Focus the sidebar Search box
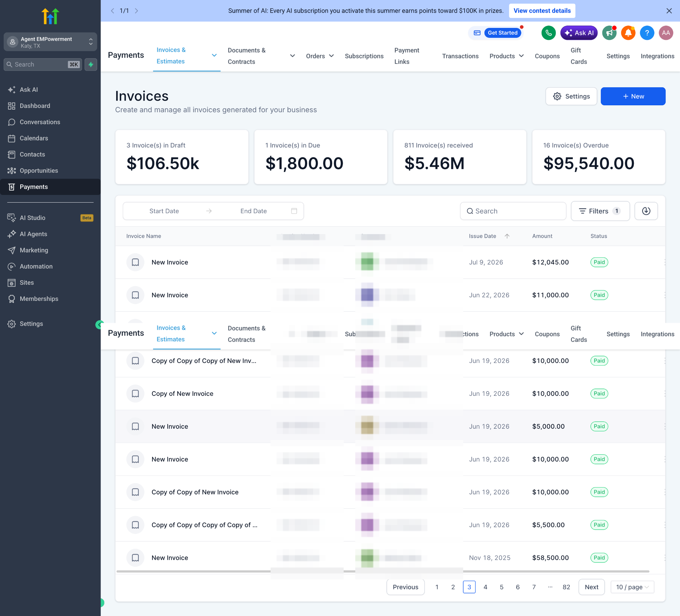The width and height of the screenshot is (680, 616). click(x=43, y=64)
